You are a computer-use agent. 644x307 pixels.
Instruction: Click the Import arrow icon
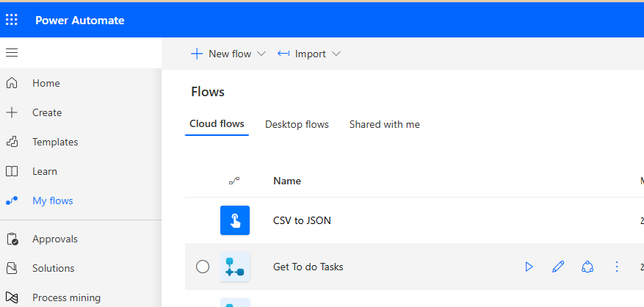coord(283,54)
